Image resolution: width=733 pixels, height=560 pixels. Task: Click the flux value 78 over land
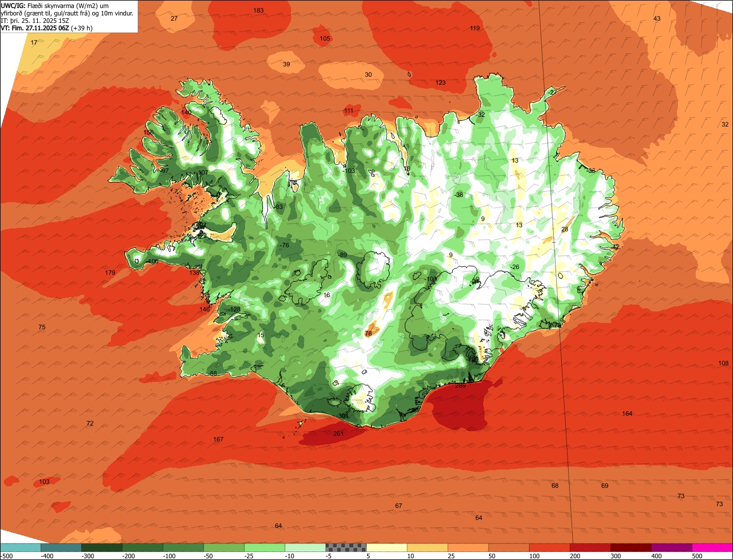368,333
